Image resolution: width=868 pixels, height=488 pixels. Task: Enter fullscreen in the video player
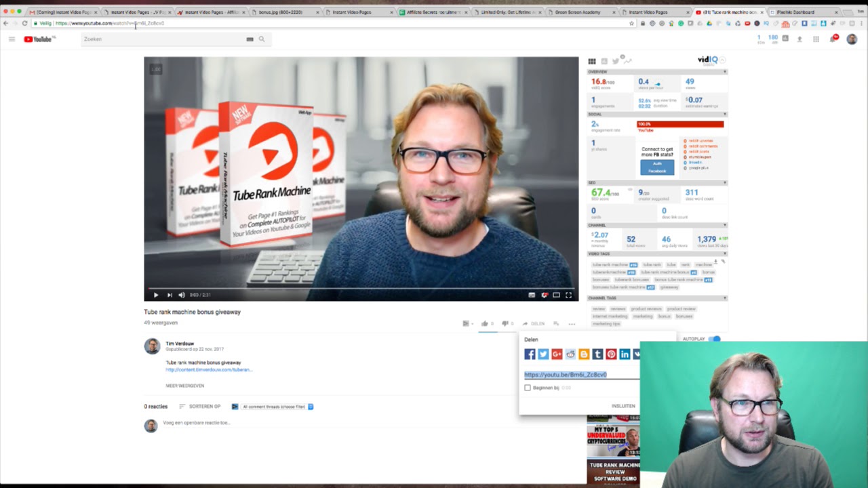568,295
